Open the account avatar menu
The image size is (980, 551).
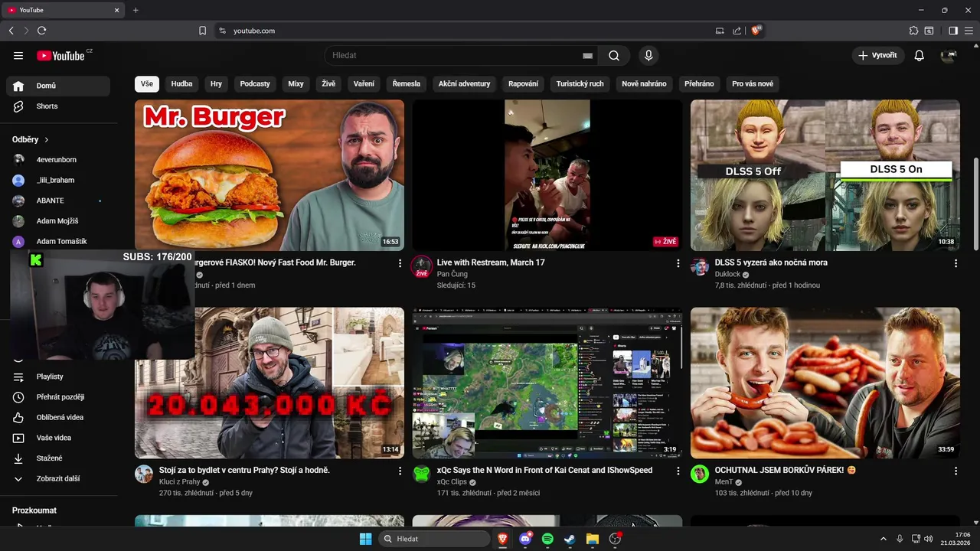949,55
